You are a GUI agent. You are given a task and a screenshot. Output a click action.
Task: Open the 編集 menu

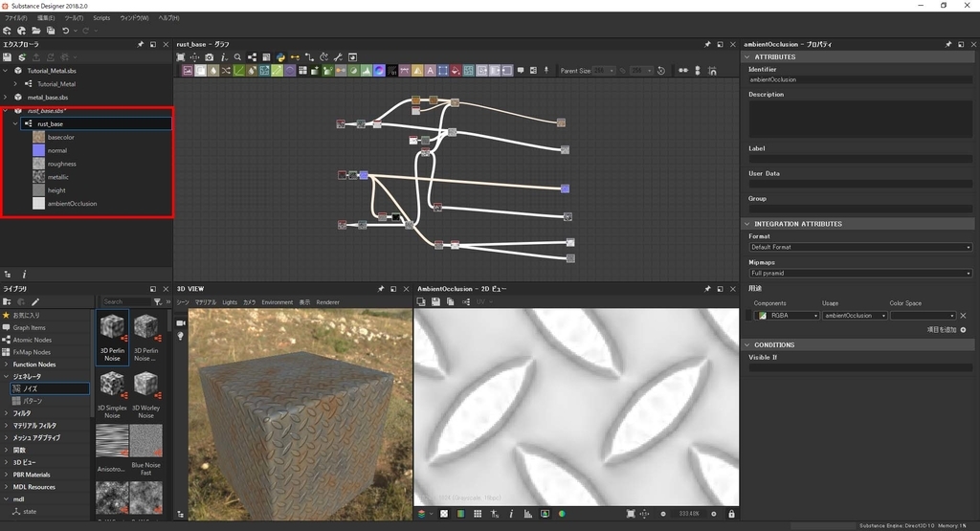[x=46, y=18]
